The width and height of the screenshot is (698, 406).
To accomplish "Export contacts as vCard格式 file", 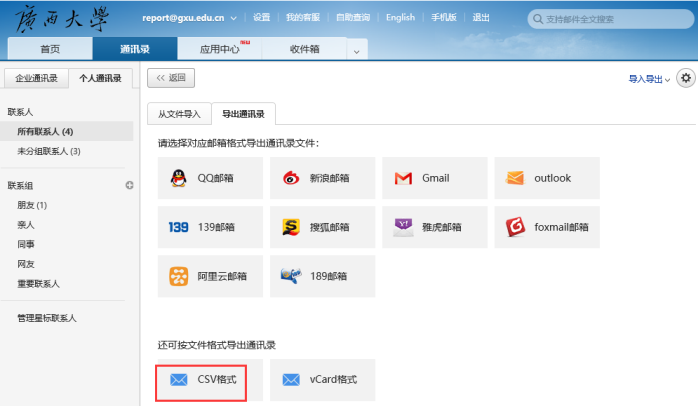I will pyautogui.click(x=322, y=380).
